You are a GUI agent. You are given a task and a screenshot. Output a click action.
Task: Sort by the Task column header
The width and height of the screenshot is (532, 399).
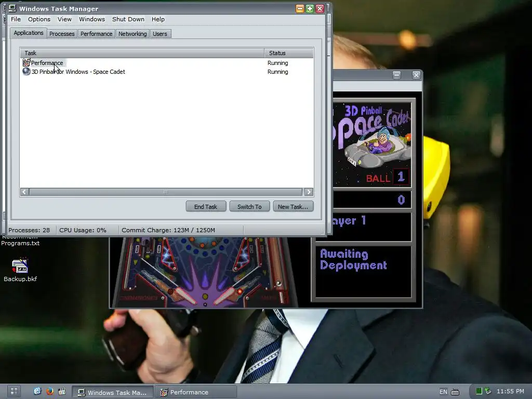142,53
